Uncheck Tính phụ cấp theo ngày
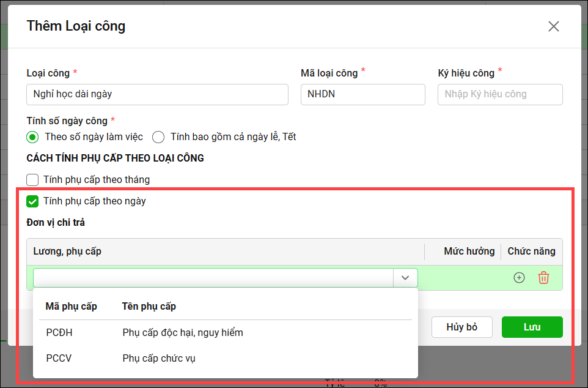The image size is (588, 388). coord(33,201)
